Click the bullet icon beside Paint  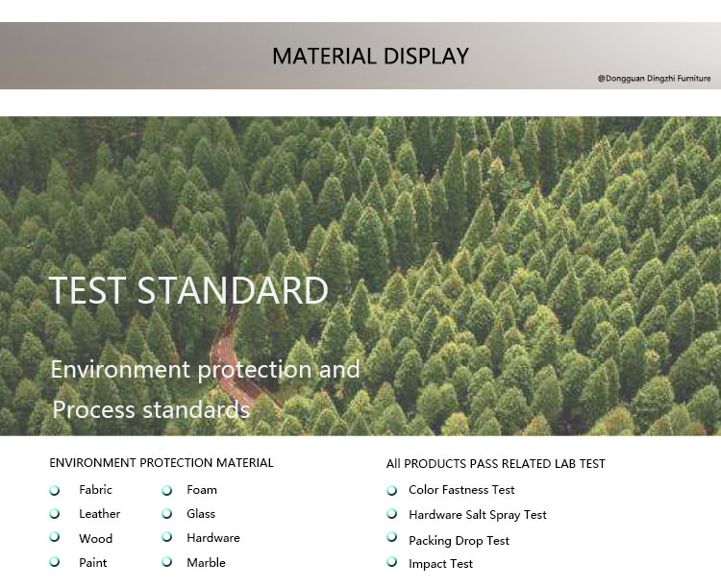pyautogui.click(x=55, y=561)
